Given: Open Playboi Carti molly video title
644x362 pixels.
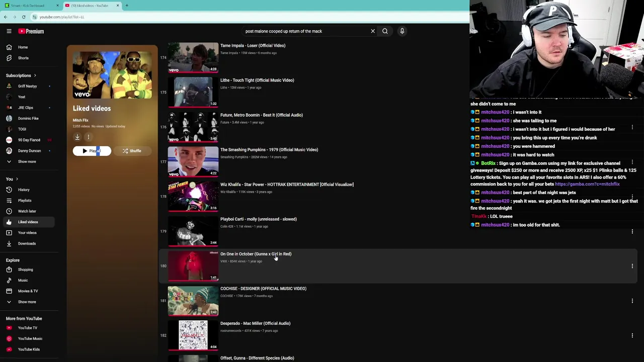Looking at the screenshot, I should pyautogui.click(x=259, y=219).
